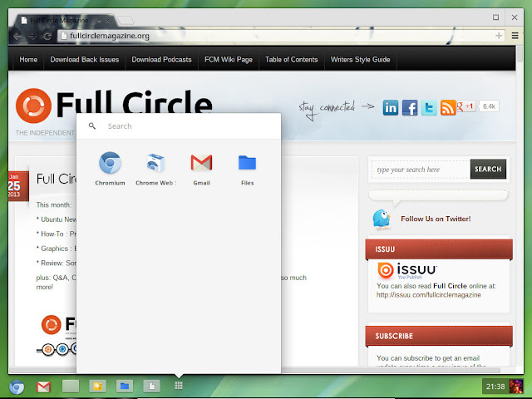Image resolution: width=532 pixels, height=399 pixels.
Task: Open Chromium from the app launcher
Action: pyautogui.click(x=110, y=169)
